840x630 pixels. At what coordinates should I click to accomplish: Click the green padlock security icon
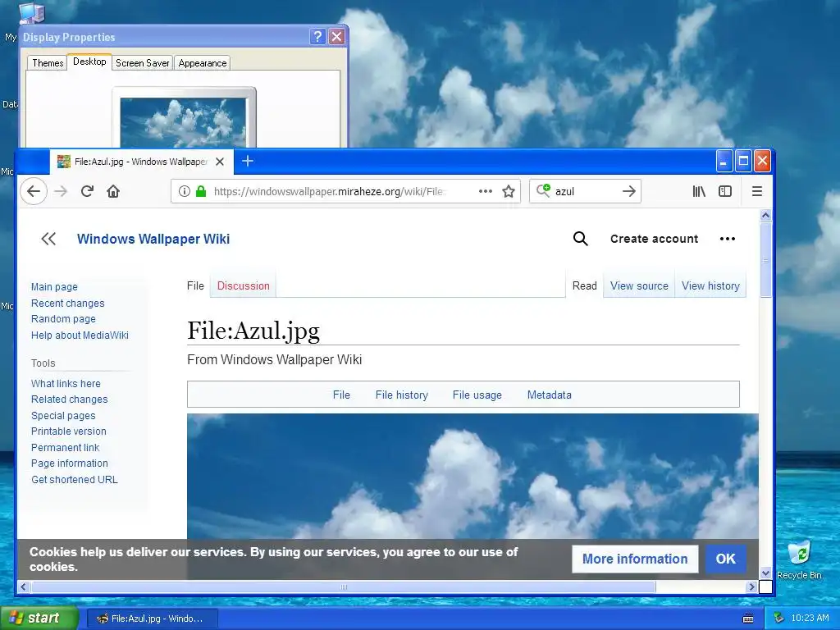pos(201,191)
